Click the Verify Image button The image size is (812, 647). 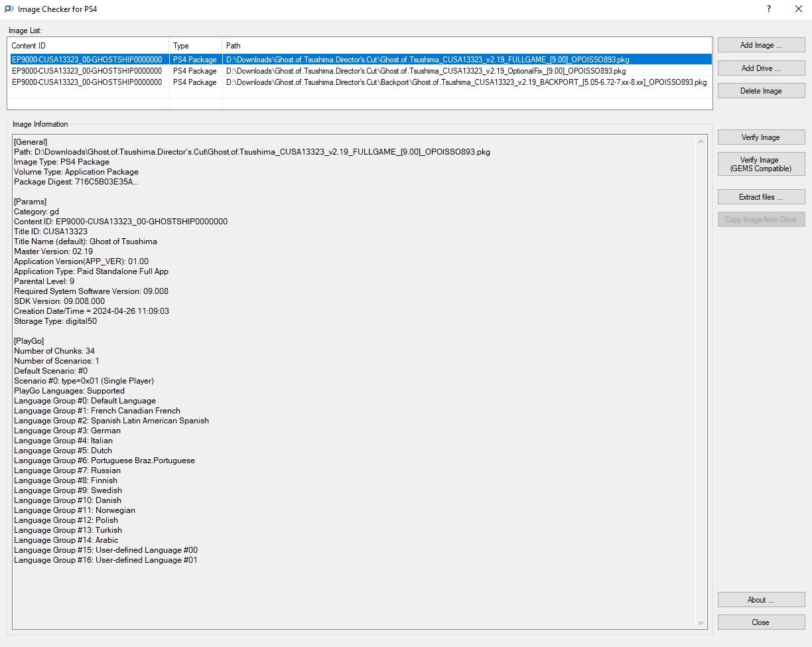761,137
